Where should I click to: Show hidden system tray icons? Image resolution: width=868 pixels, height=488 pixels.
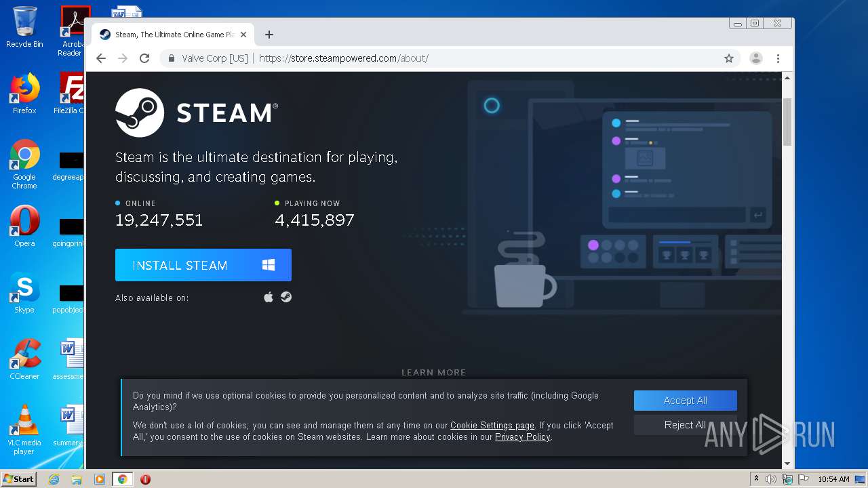pyautogui.click(x=757, y=479)
